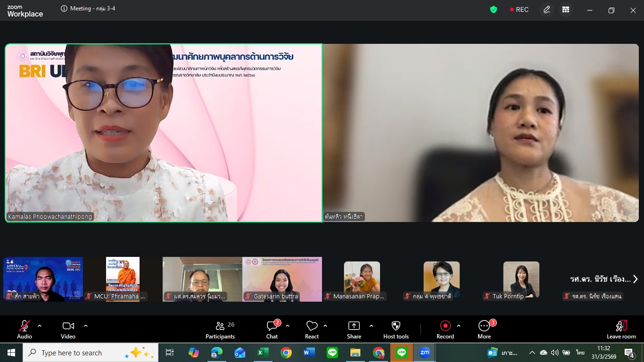
Task: Expand the Audio options arrow
Action: (40, 326)
